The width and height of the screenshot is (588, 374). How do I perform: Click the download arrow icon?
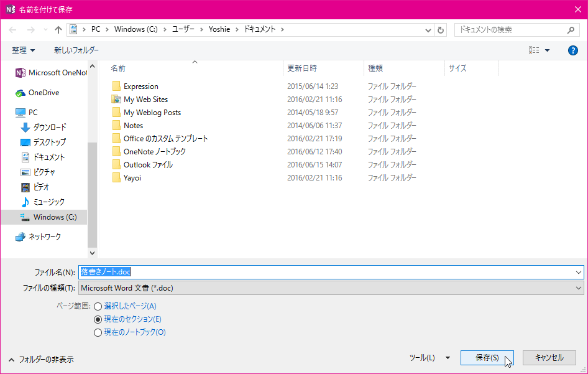tap(25, 128)
